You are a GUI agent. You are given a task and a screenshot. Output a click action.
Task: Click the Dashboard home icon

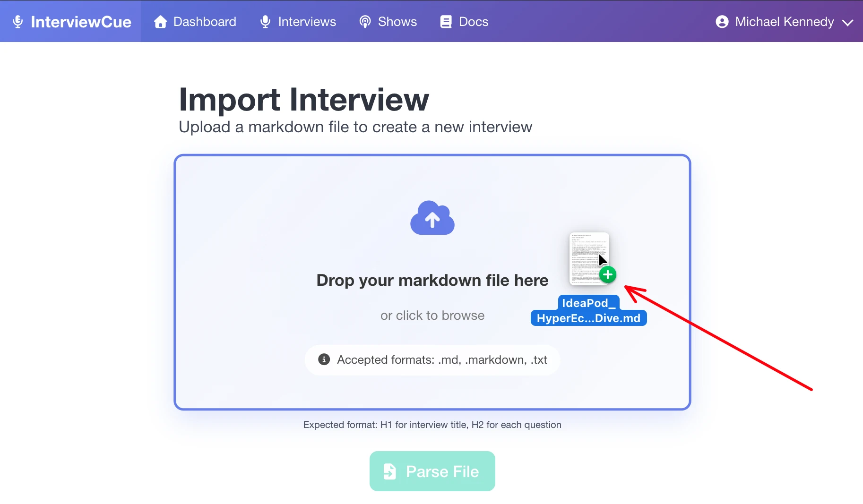pyautogui.click(x=160, y=22)
